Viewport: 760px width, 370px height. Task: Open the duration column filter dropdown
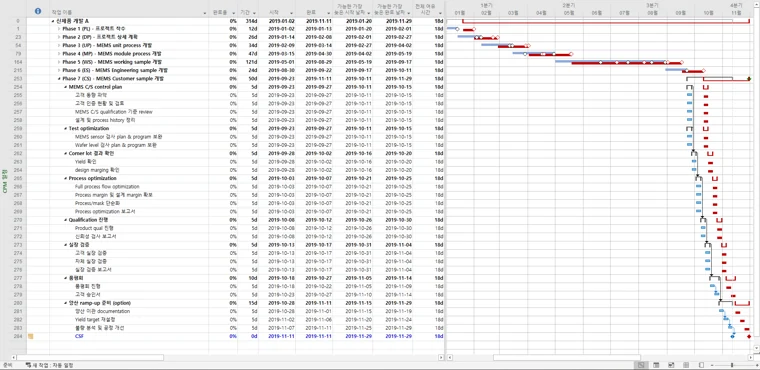point(254,13)
